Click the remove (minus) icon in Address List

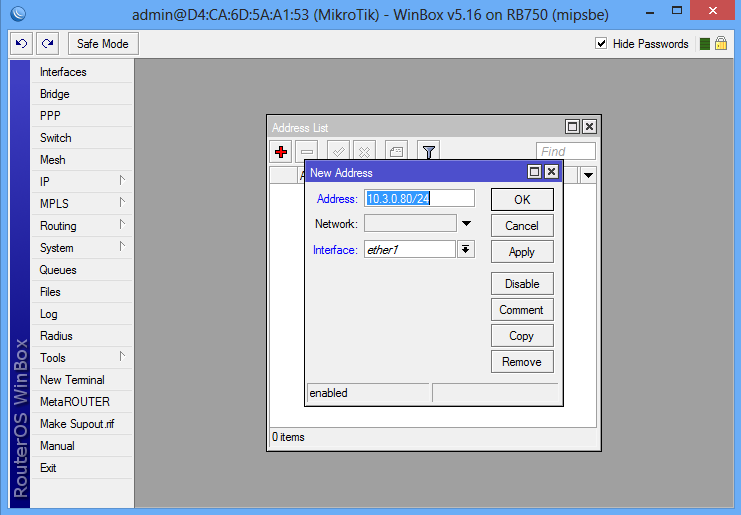pos(307,152)
